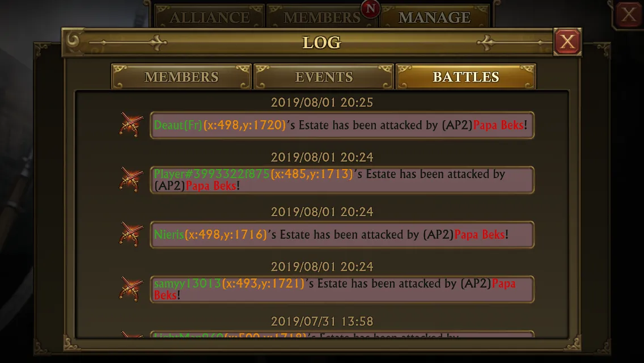This screenshot has height=363, width=644.
Task: Close the outer alliance panel X
Action: tap(628, 14)
